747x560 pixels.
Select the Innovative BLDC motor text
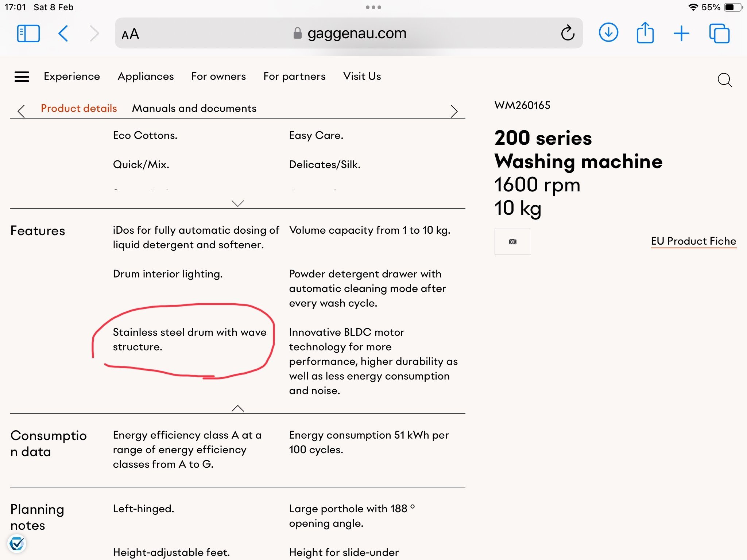pos(373,361)
